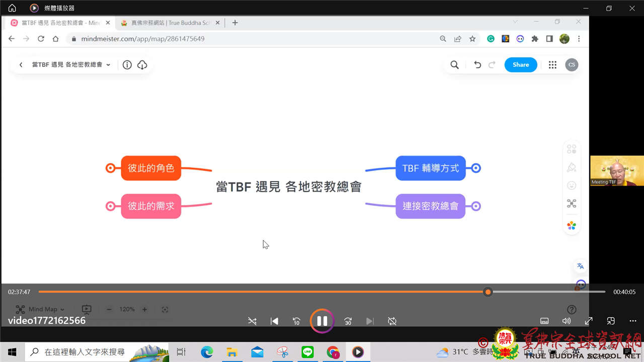Toggle shuffle mode in player
Screen dimensions: 644x362
click(252, 321)
